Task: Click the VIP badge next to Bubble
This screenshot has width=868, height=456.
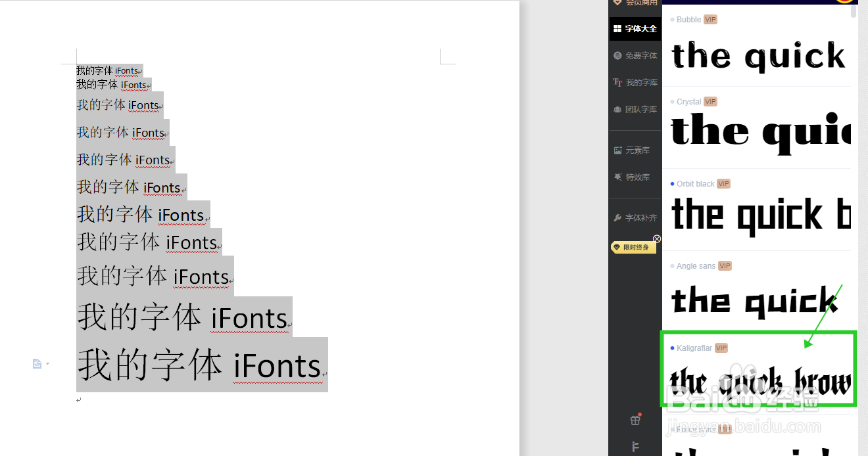Action: click(x=710, y=20)
